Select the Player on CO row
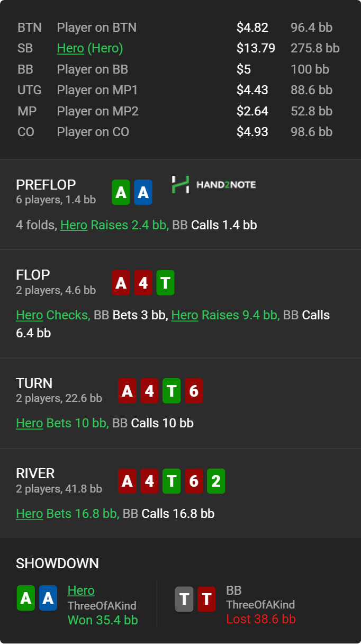 click(180, 132)
